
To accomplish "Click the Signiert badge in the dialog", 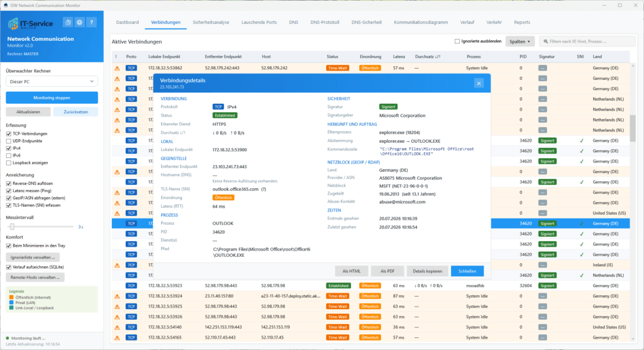I will coord(388,107).
